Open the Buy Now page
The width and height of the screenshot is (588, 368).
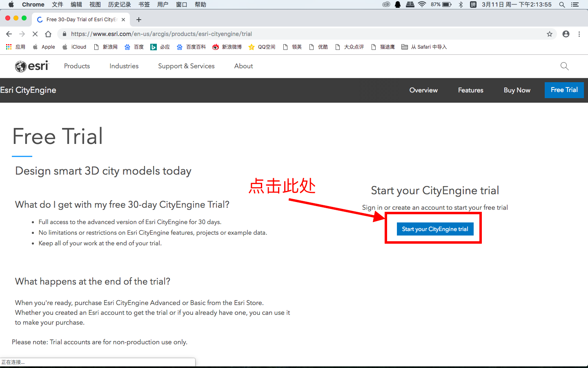click(x=517, y=90)
